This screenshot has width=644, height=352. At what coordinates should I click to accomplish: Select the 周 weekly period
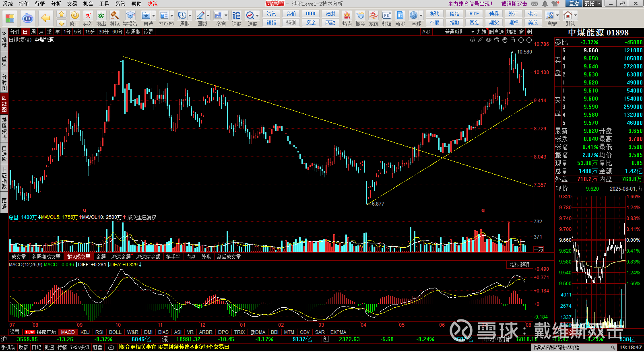pyautogui.click(x=33, y=32)
